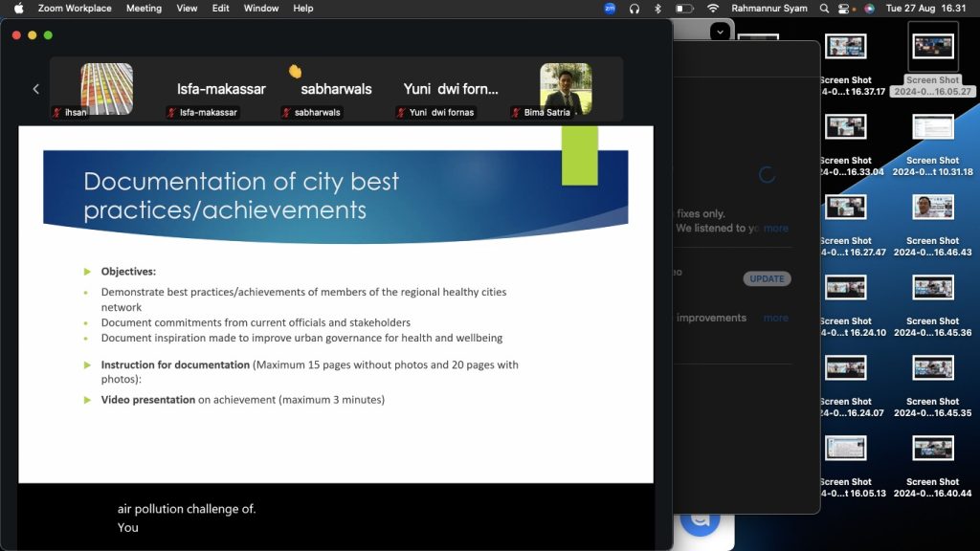Go to previous participants with left chevron
Viewport: 980px width, 551px height.
click(x=35, y=89)
